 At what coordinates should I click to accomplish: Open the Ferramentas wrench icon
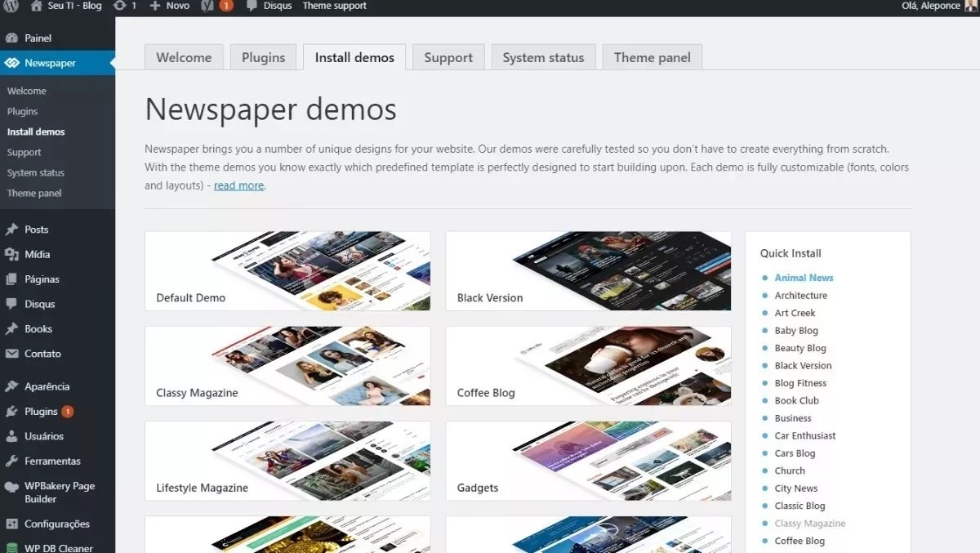[11, 461]
